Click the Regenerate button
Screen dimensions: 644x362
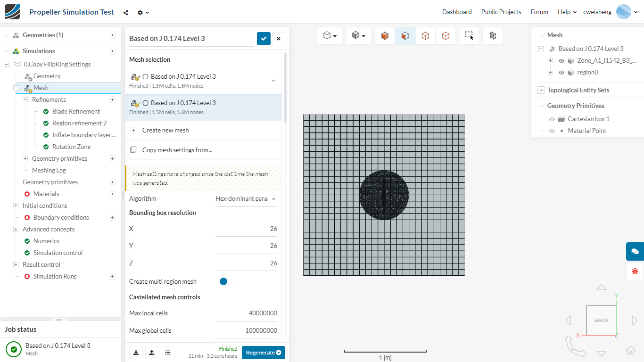pyautogui.click(x=263, y=353)
